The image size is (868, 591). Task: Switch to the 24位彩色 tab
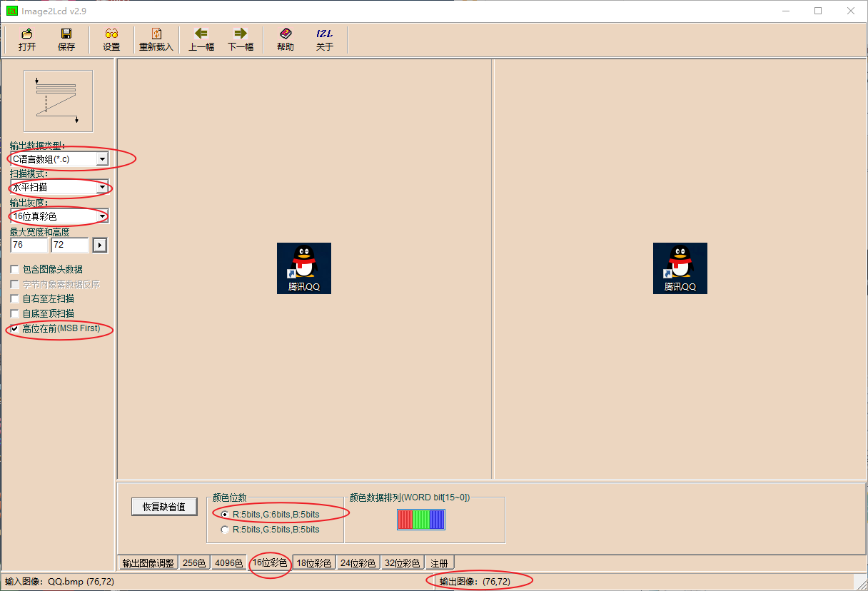(358, 563)
